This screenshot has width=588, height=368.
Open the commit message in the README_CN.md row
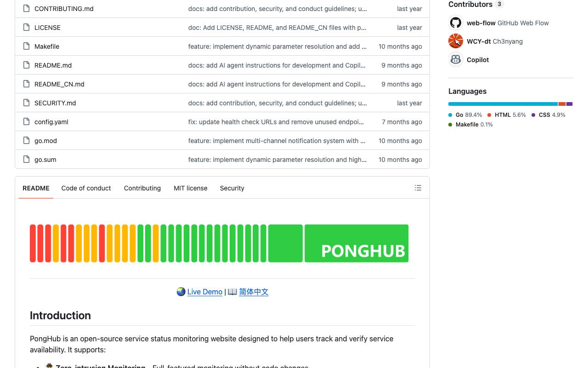pos(277,84)
